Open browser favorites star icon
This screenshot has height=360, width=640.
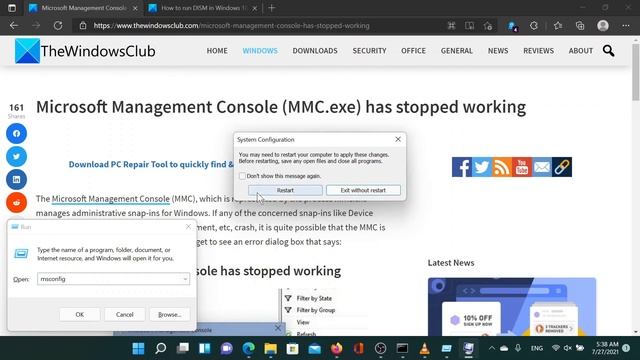tap(558, 25)
